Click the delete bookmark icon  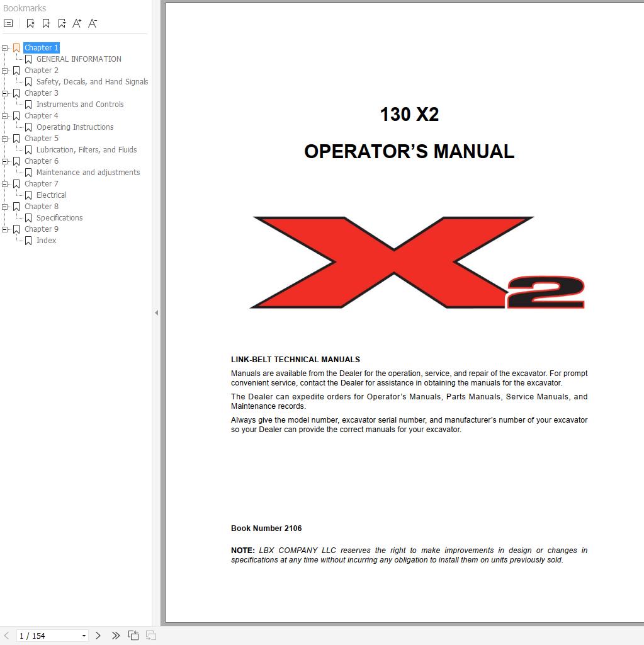[30, 23]
